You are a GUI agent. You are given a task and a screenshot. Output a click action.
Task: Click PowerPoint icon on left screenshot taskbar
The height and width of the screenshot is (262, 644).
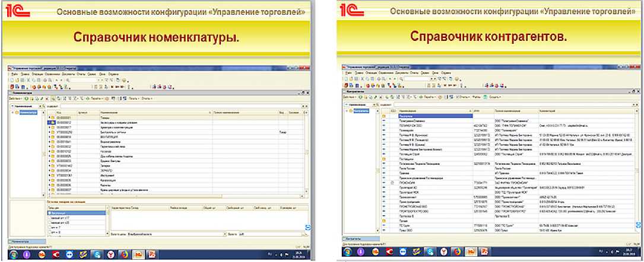coord(152,254)
